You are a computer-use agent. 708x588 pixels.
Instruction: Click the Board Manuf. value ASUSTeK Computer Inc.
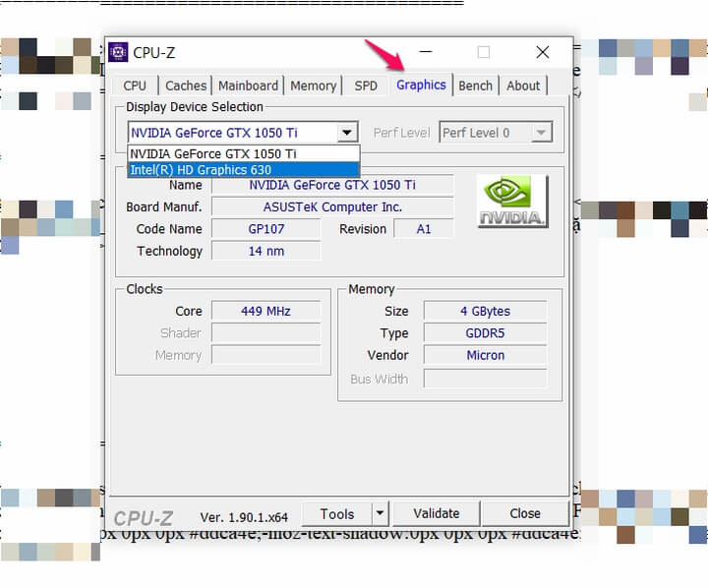332,206
